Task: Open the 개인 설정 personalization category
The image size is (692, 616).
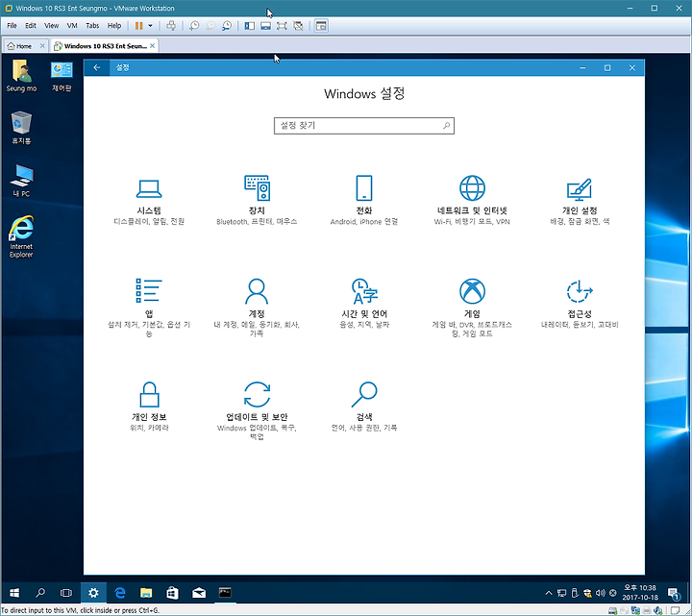Action: pyautogui.click(x=579, y=202)
